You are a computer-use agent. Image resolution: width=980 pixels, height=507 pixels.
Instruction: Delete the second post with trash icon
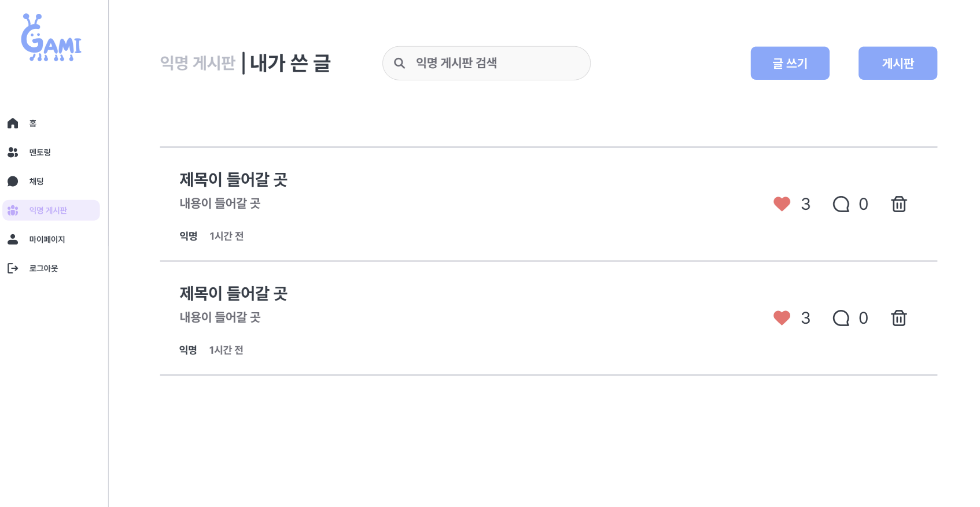pos(898,318)
